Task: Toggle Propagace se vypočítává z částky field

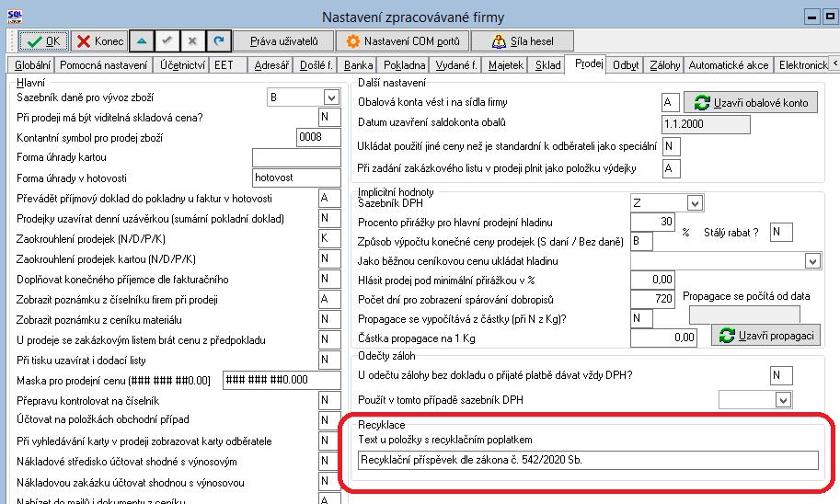Action: pos(642,319)
